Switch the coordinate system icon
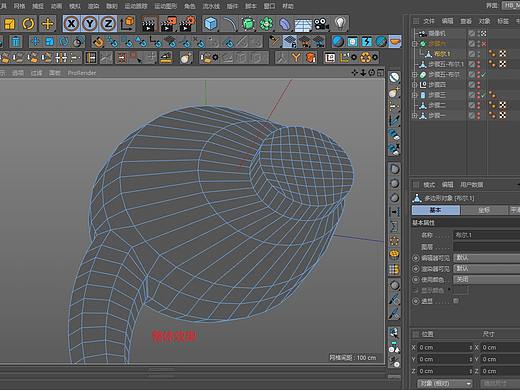 coord(127,24)
